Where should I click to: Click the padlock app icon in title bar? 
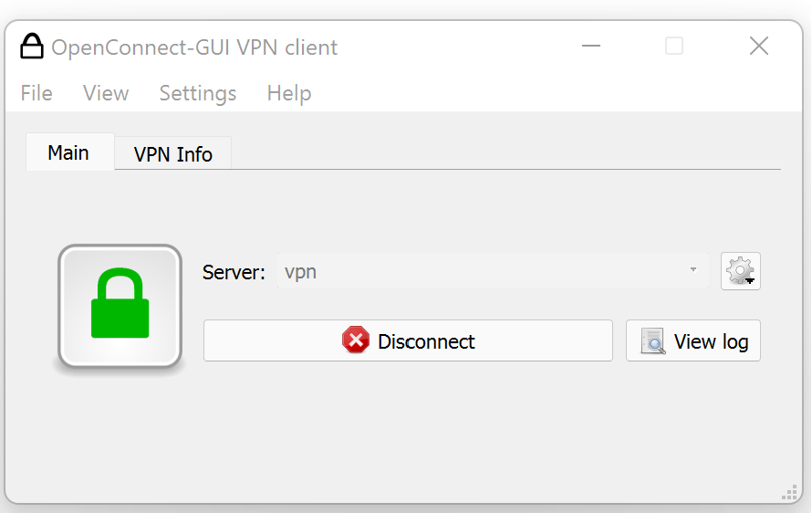coord(32,47)
